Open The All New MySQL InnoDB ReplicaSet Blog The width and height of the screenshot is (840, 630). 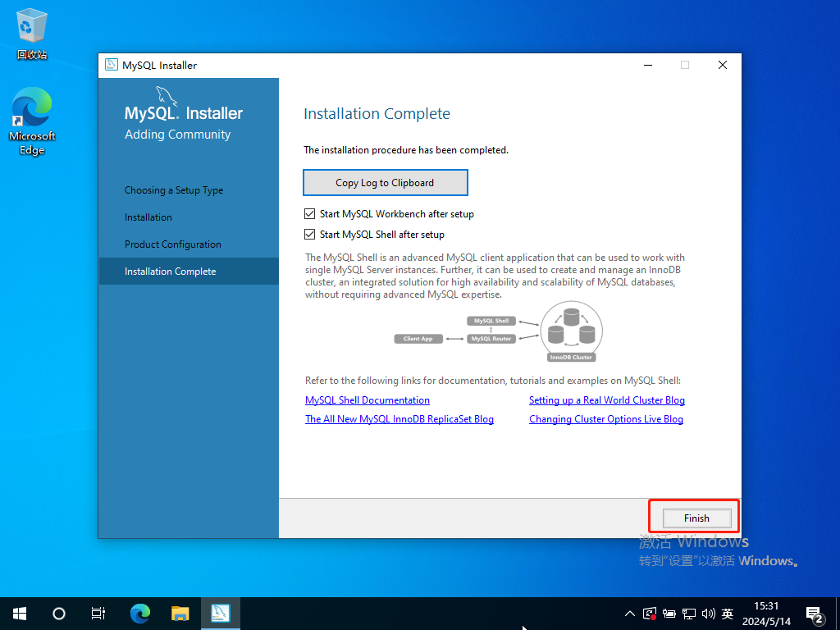pos(399,419)
